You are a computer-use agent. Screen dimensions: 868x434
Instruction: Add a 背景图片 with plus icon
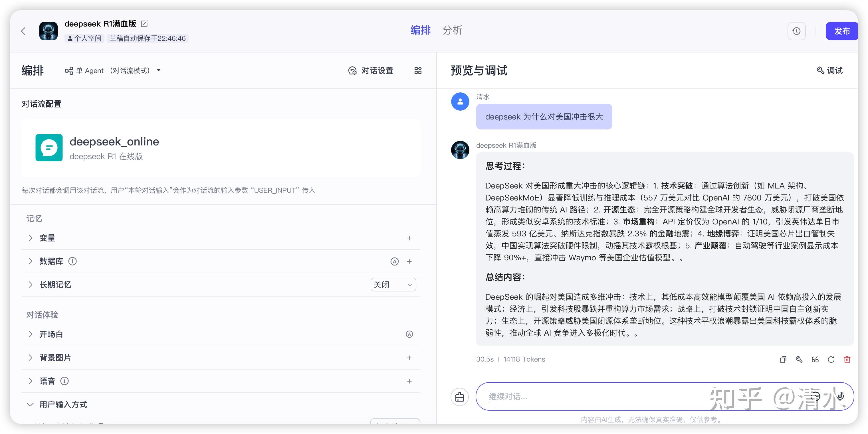click(409, 358)
